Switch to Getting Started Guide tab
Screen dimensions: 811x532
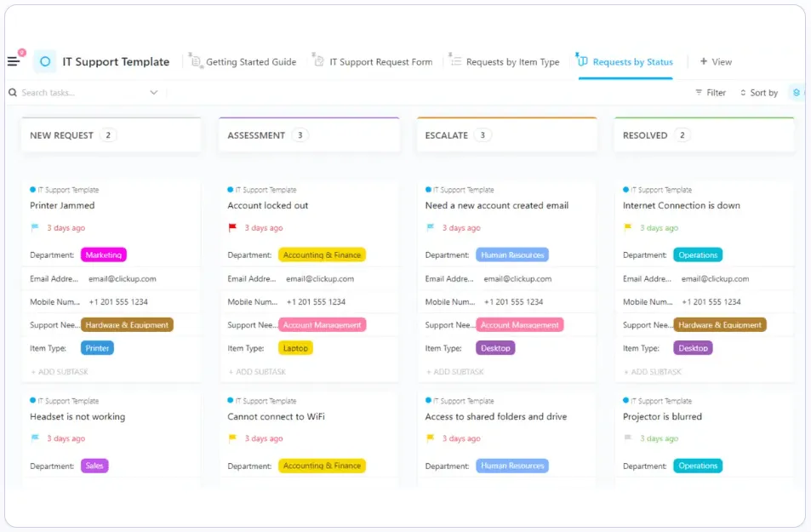251,62
